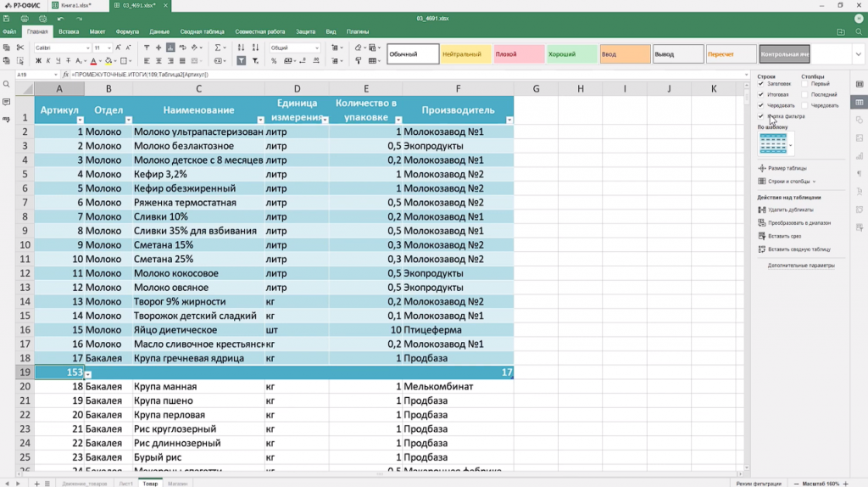Click Размер таблицы button
The image size is (868, 487).
(x=782, y=168)
